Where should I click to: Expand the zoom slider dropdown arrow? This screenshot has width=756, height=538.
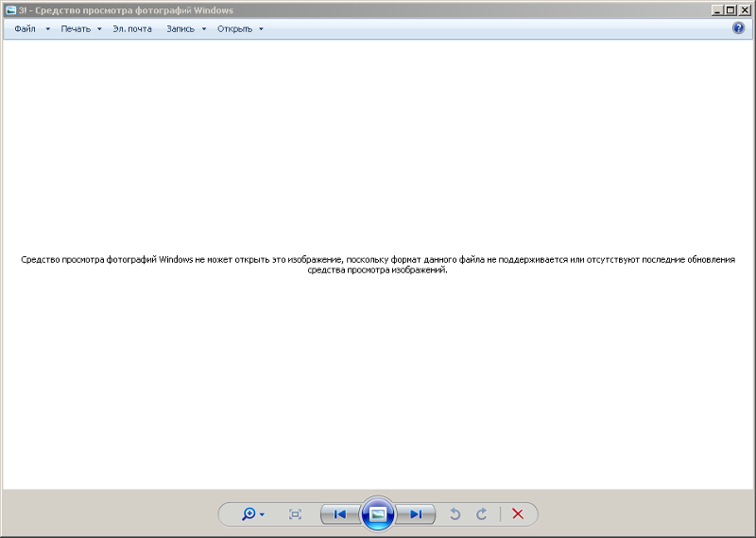point(262,514)
